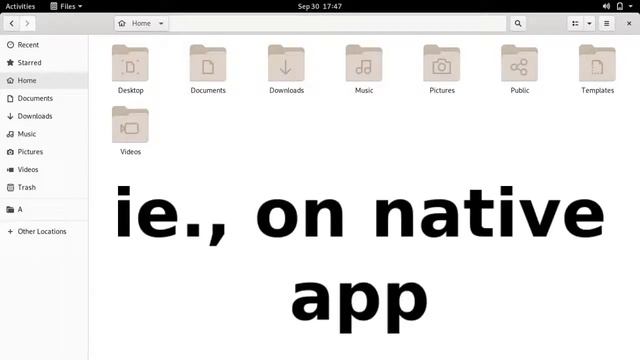This screenshot has height=360, width=640.
Task: Toggle list/grid view button
Action: pos(575,24)
